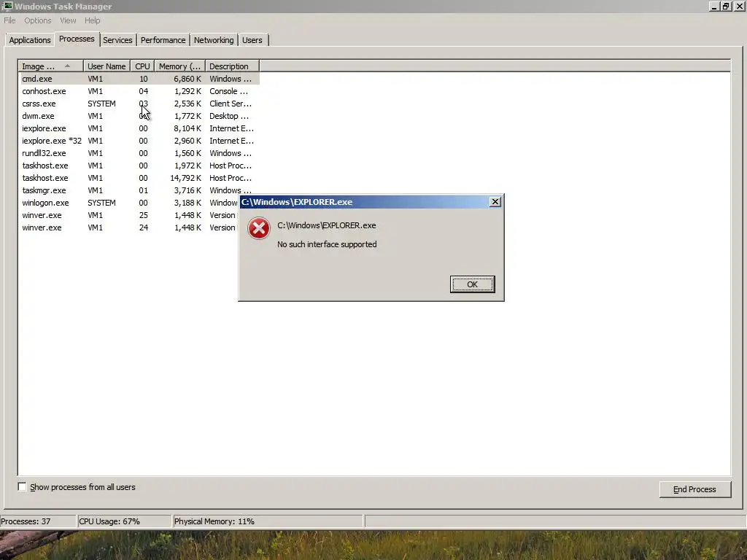The width and height of the screenshot is (747, 560).
Task: Click Processes: 37 in status bar
Action: pos(26,521)
